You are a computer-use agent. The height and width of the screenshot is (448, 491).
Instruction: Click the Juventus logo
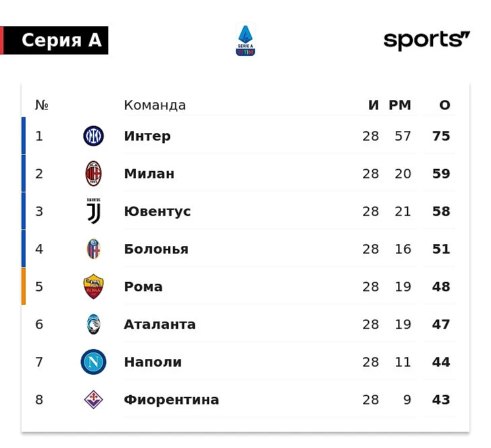[x=93, y=211]
